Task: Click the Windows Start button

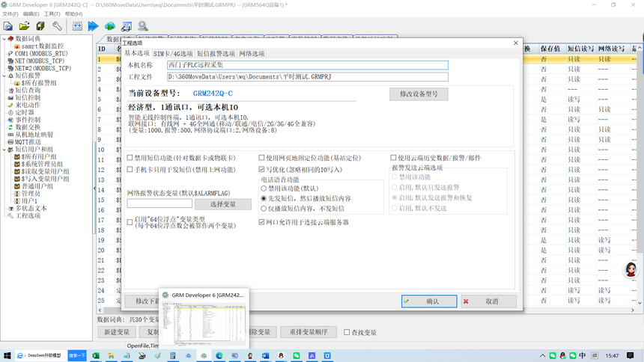Action: click(7, 356)
